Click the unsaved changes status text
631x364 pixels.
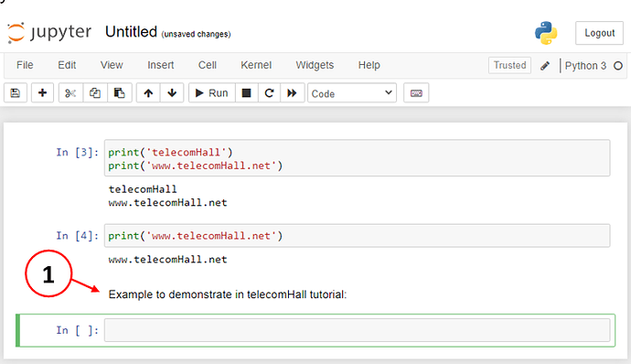pos(196,34)
